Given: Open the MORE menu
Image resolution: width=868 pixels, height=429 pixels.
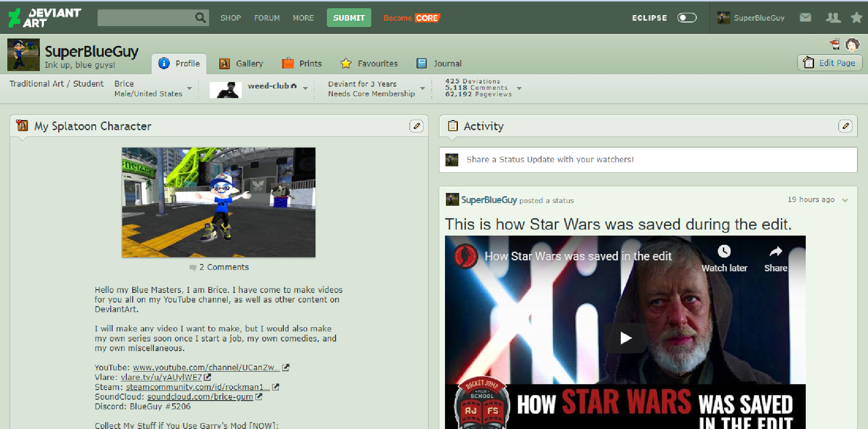Looking at the screenshot, I should point(303,18).
